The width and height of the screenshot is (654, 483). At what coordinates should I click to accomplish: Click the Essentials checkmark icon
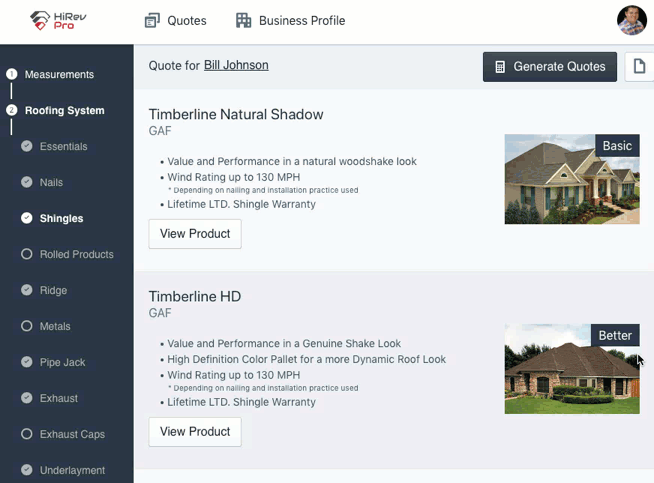click(27, 146)
